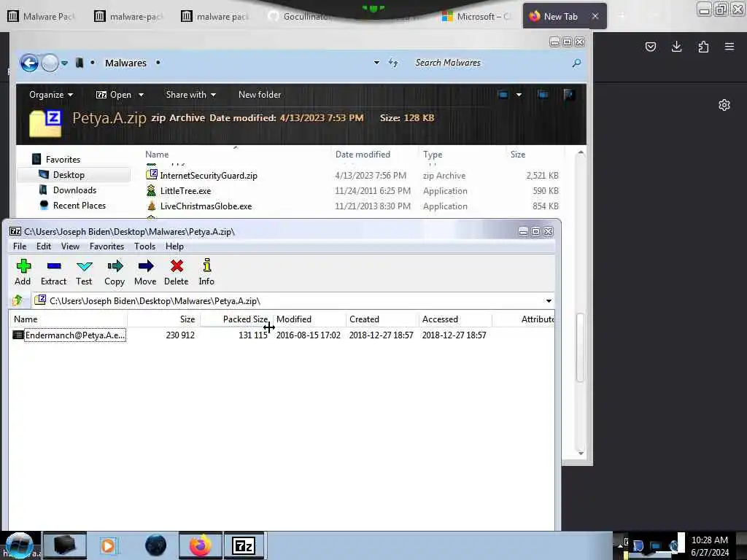
Task: Open Firefox downloads panel icon
Action: tap(676, 46)
